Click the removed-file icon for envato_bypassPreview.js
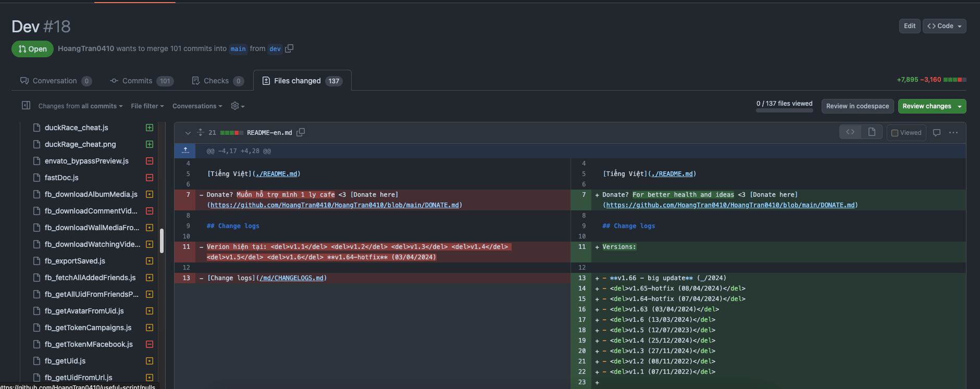 point(150,161)
